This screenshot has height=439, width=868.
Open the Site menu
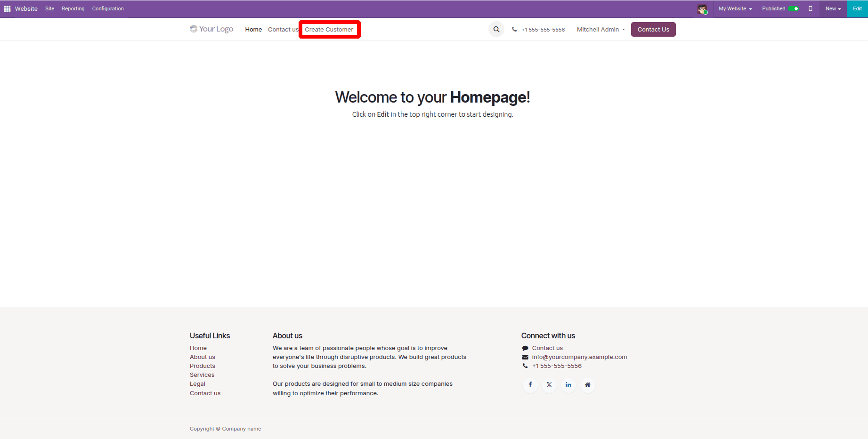click(49, 8)
